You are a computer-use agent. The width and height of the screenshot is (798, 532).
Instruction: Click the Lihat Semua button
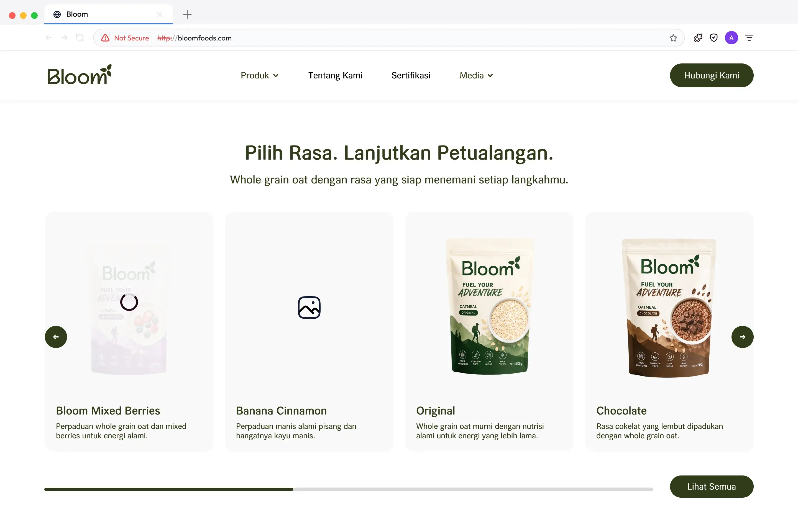[712, 487]
